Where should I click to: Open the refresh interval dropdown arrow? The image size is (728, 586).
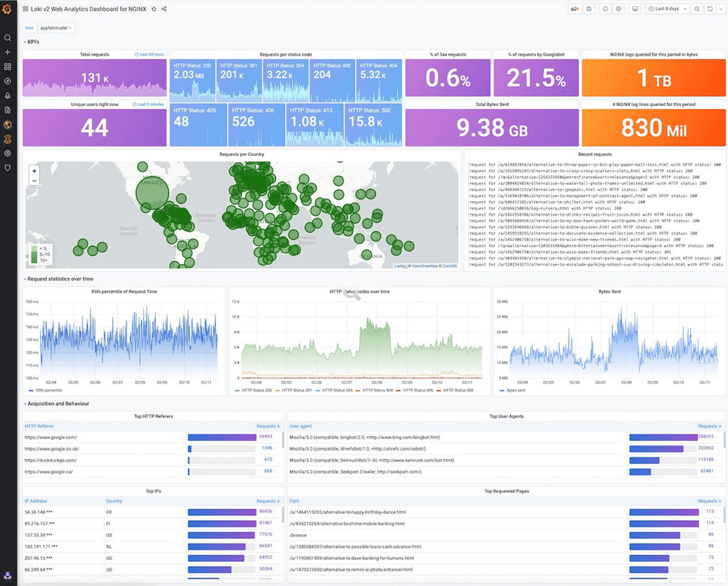(721, 9)
